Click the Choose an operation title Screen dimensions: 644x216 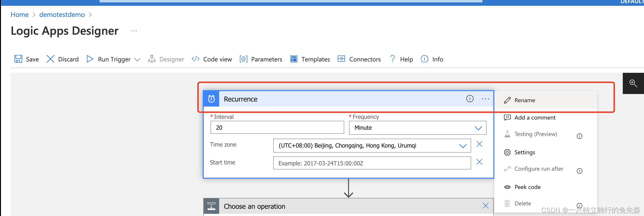coord(254,206)
